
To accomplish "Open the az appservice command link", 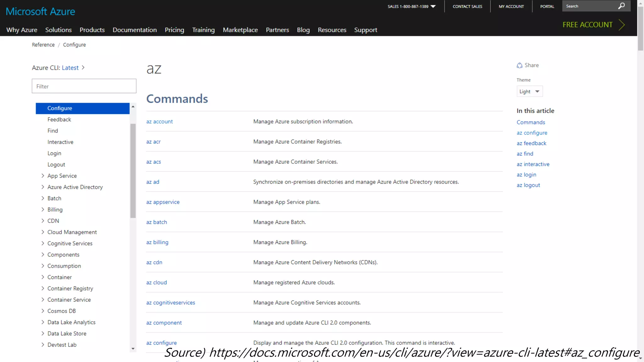I will click(163, 202).
